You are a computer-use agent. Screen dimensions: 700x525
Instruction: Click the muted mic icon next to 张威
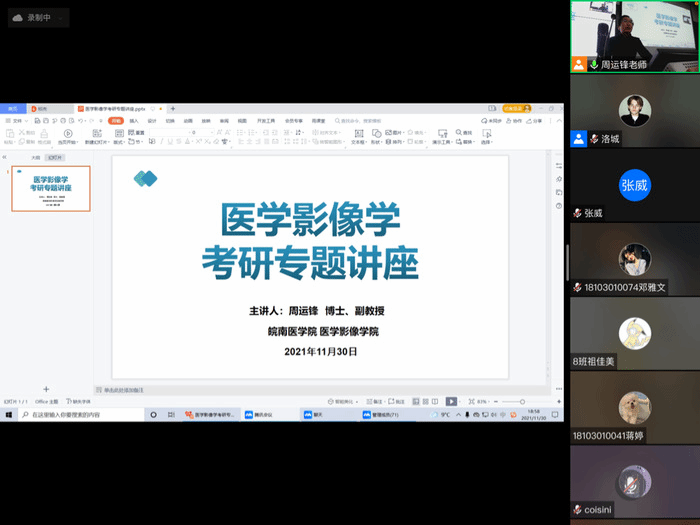point(577,213)
